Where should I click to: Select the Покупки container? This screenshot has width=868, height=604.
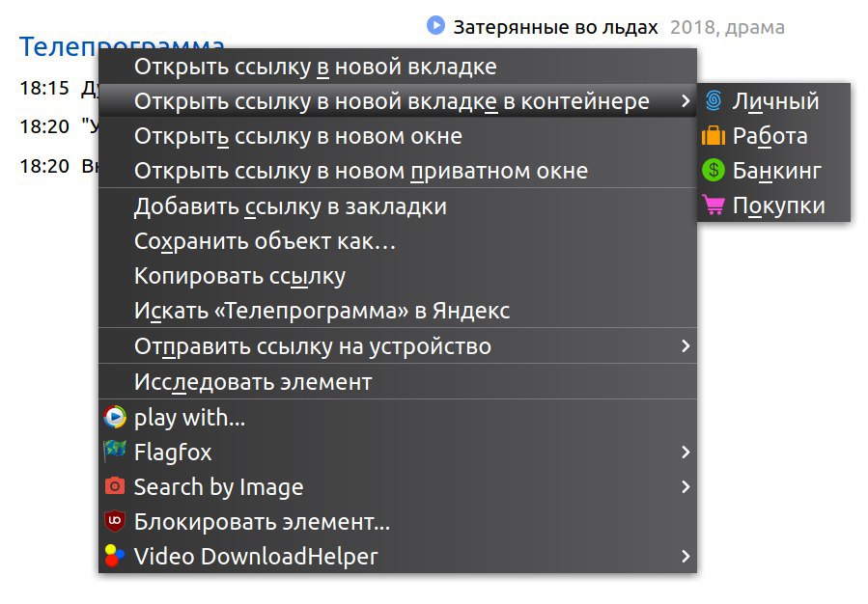pyautogui.click(x=773, y=206)
